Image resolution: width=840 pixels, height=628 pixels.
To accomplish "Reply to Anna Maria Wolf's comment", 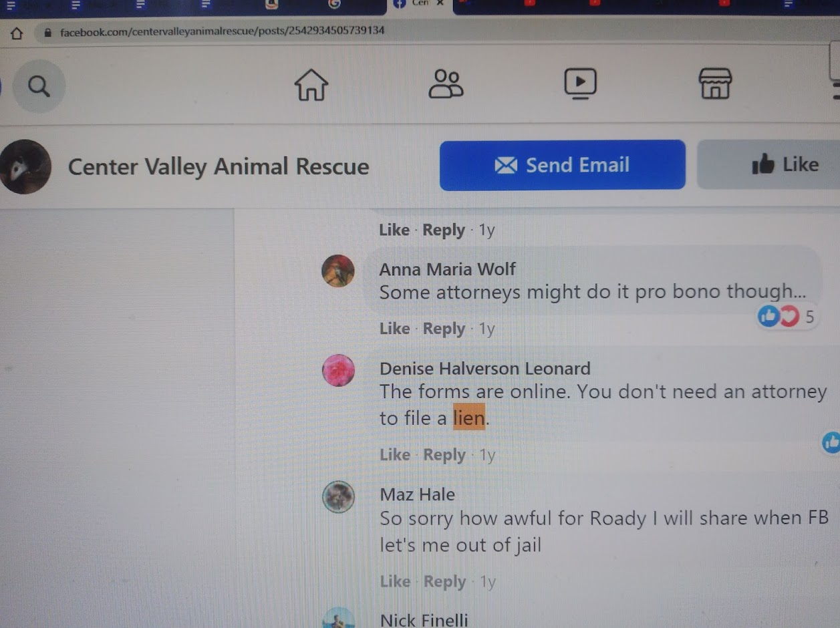I will [444, 329].
